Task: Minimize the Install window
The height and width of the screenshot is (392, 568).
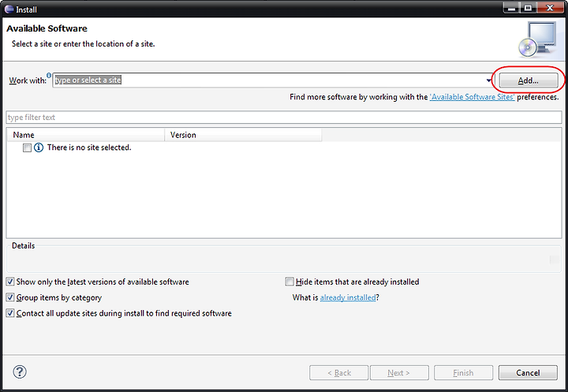Action: (x=511, y=8)
